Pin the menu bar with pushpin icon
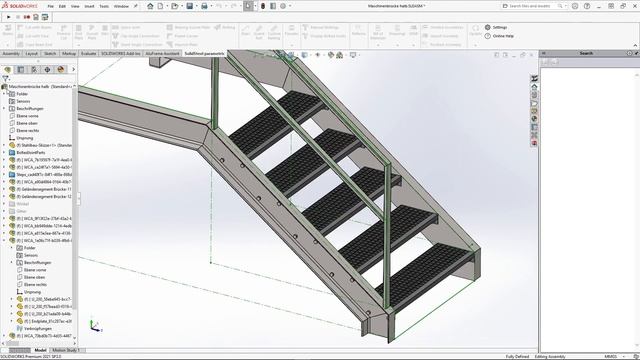The image size is (640, 360). coord(136,6)
